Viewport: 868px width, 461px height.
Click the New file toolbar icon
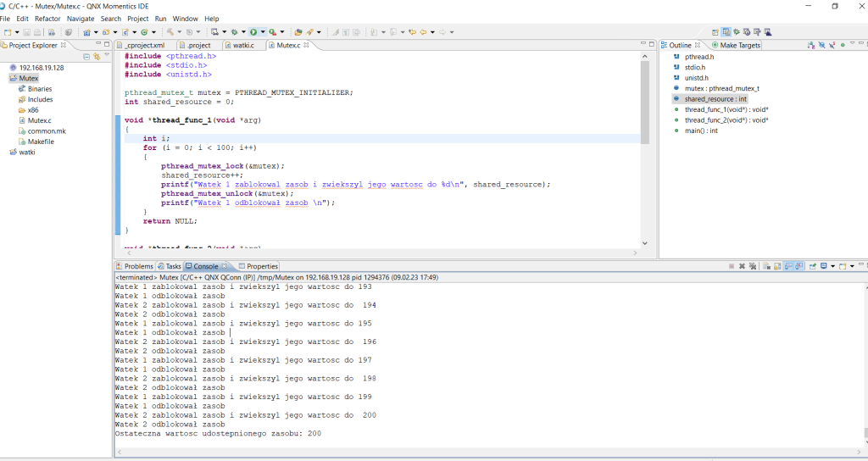(x=7, y=32)
